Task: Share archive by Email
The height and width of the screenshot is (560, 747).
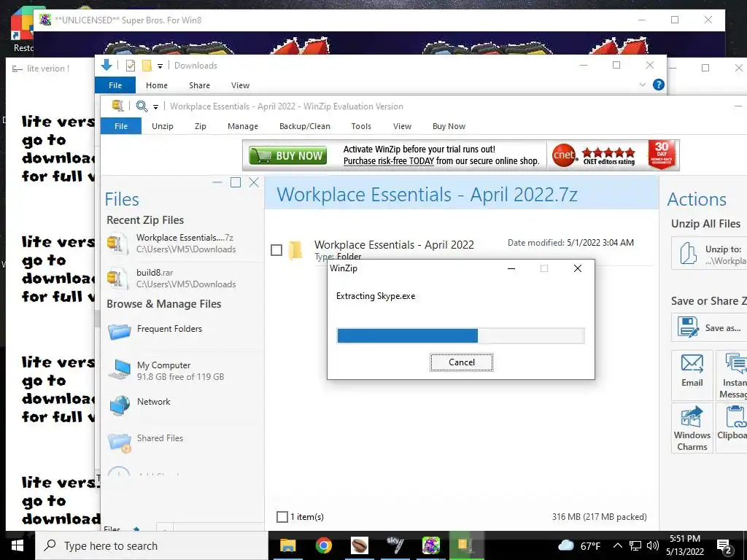Action: click(x=692, y=375)
